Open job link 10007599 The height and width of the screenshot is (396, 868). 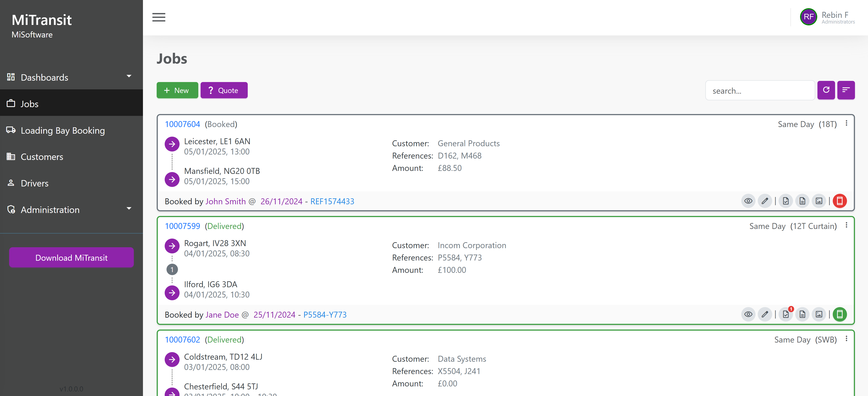[x=182, y=226]
